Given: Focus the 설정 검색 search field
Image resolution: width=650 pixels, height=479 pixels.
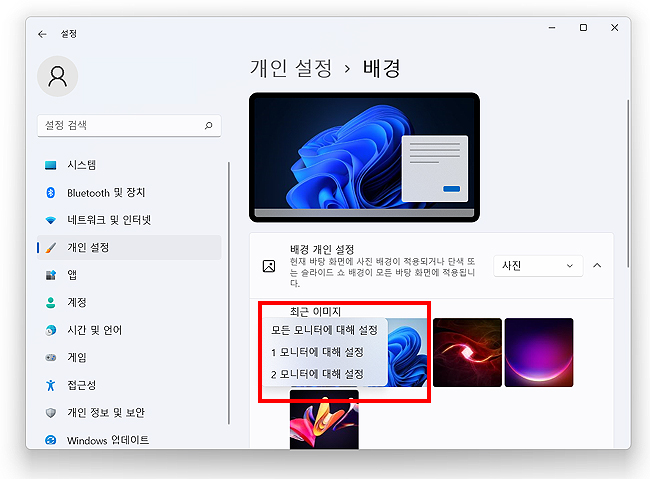Looking at the screenshot, I should point(129,125).
